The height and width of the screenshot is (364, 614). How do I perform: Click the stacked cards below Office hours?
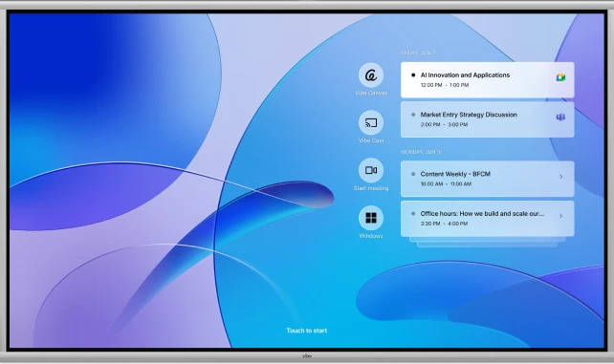pos(487,242)
